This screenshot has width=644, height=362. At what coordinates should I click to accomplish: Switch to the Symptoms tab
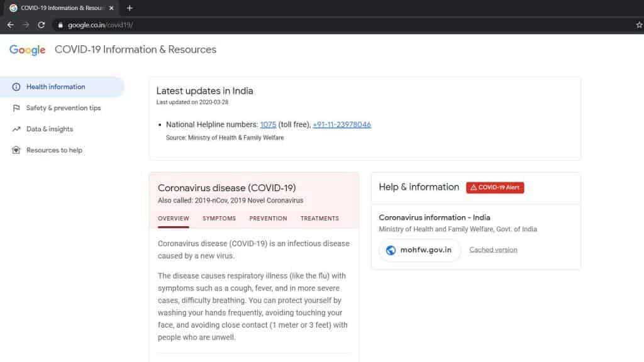[x=219, y=219]
